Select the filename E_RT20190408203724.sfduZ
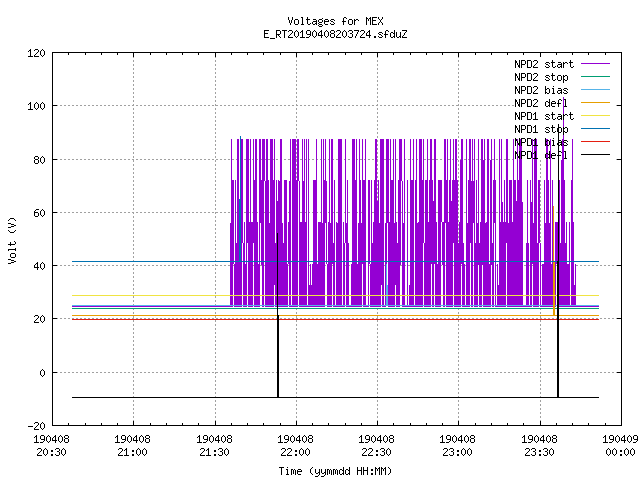640x480 pixels. pyautogui.click(x=335, y=34)
